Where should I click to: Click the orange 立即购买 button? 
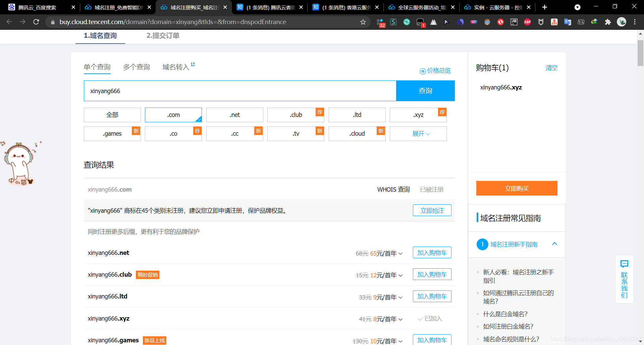[517, 188]
